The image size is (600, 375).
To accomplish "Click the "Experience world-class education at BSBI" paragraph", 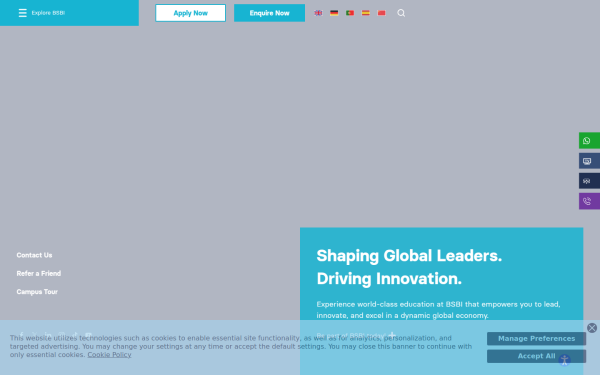I will click(439, 310).
